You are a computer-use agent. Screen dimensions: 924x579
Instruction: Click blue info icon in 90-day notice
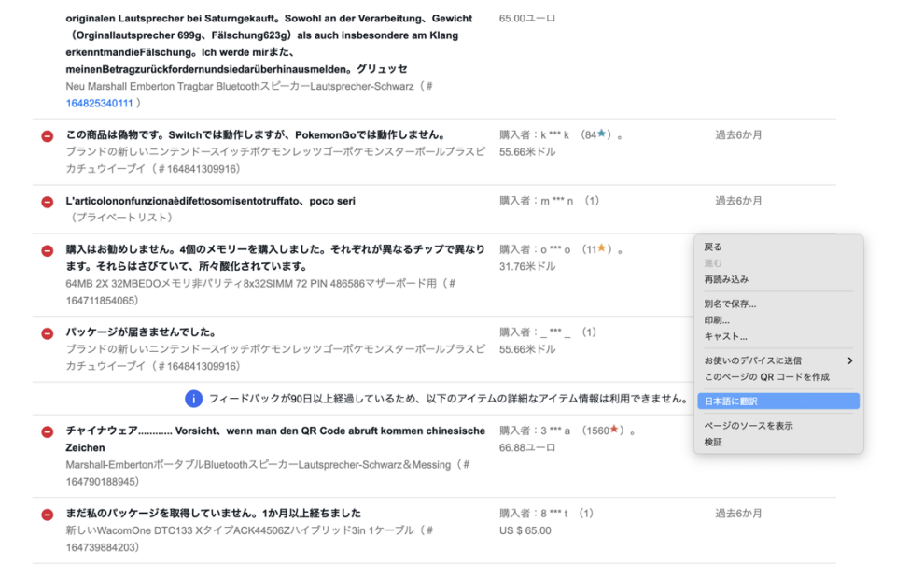coord(194,399)
